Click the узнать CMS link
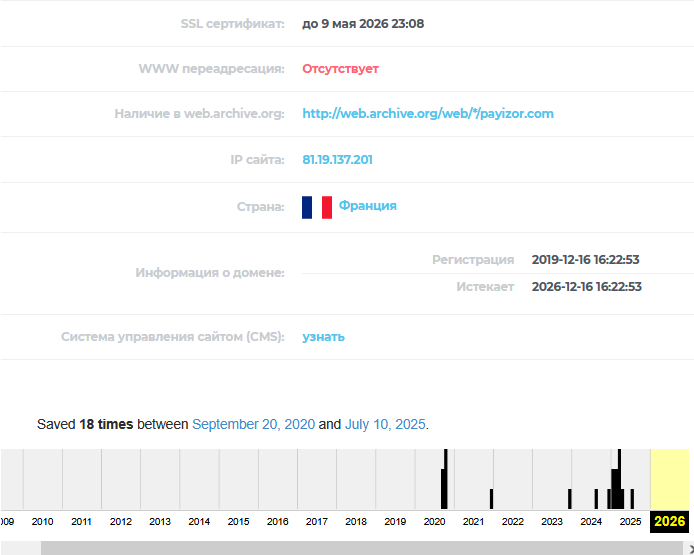Image resolution: width=694 pixels, height=555 pixels. (323, 337)
